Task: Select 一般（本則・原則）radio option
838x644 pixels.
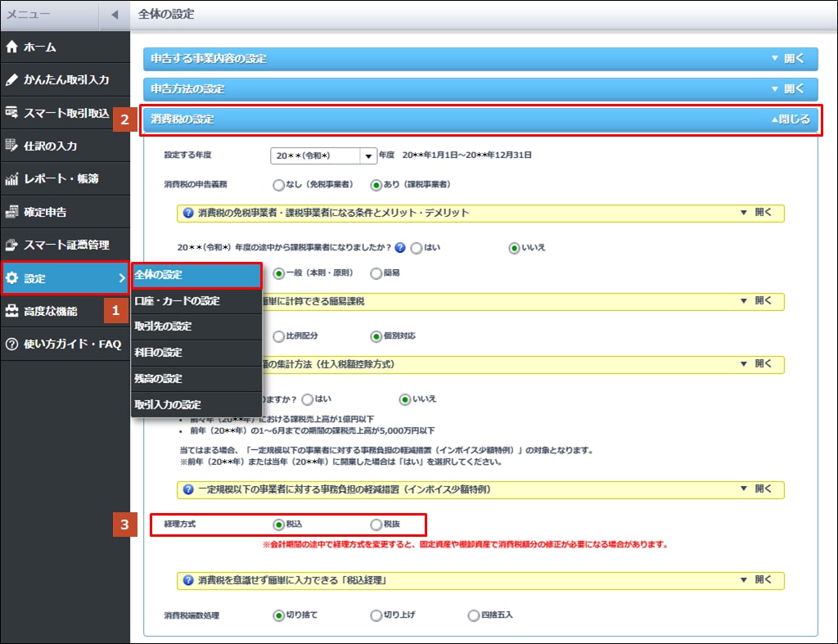Action: 278,273
